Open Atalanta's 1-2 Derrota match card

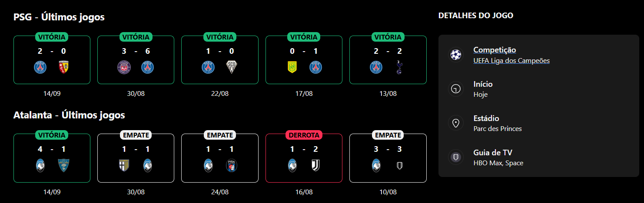point(304,158)
